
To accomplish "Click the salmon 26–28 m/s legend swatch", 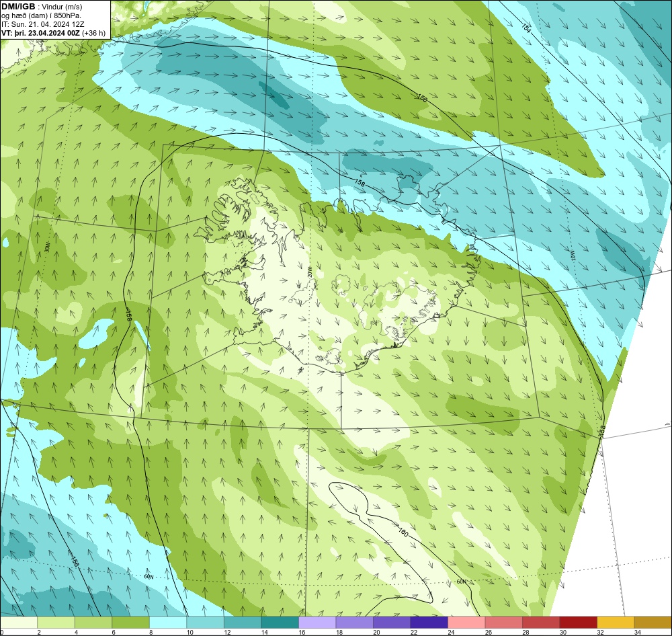I will point(503,622).
